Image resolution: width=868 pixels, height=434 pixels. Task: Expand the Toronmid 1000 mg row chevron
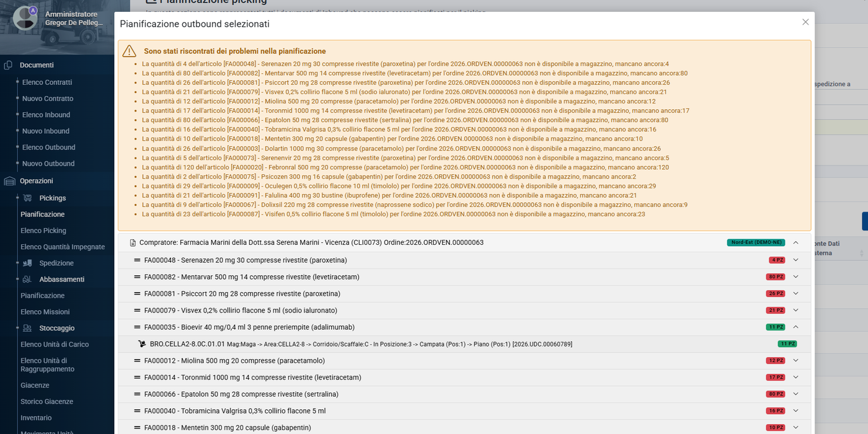coord(796,377)
